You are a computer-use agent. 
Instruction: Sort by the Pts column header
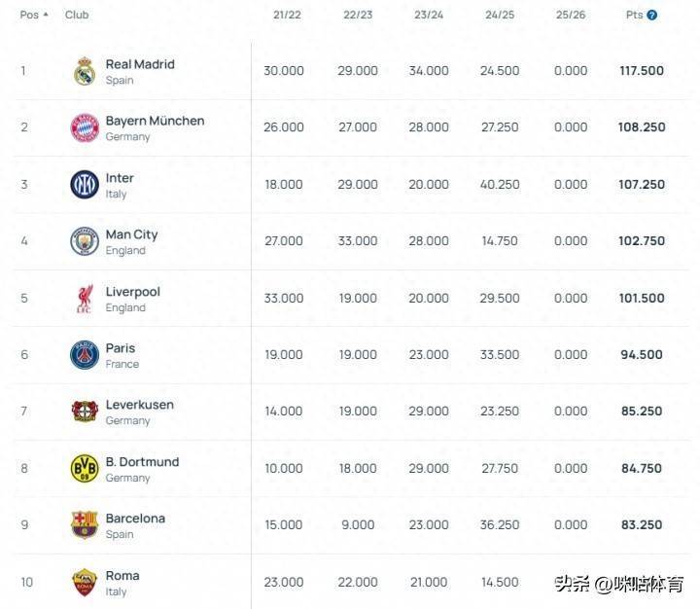coord(634,15)
